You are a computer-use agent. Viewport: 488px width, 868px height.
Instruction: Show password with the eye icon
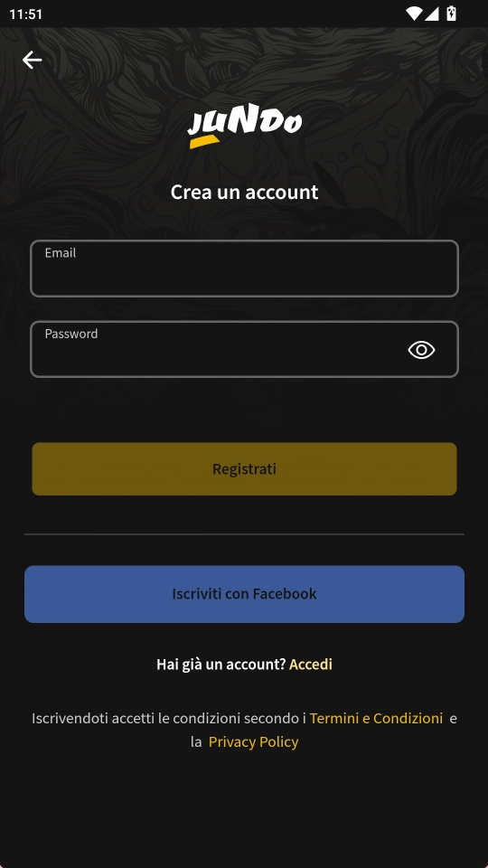(422, 350)
